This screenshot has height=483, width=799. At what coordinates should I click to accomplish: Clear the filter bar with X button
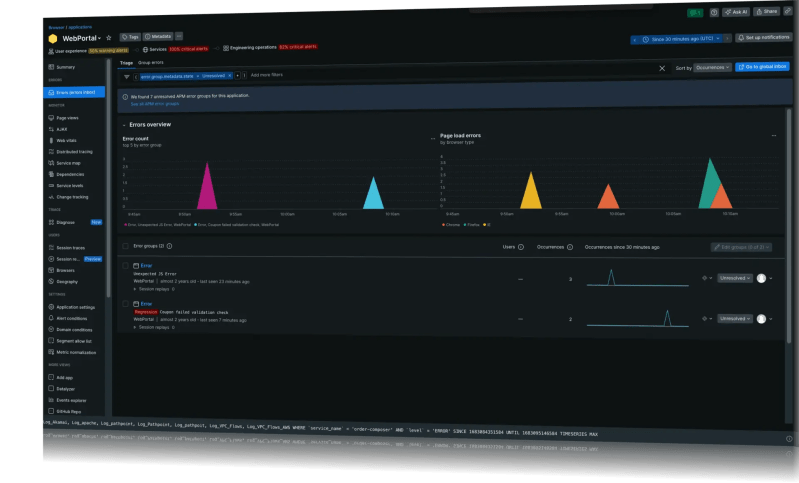click(662, 68)
